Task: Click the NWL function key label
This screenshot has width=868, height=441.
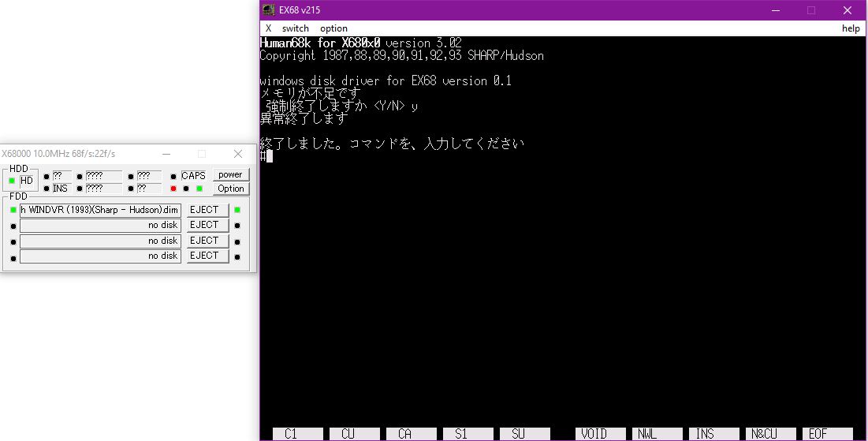Action: tap(658, 434)
